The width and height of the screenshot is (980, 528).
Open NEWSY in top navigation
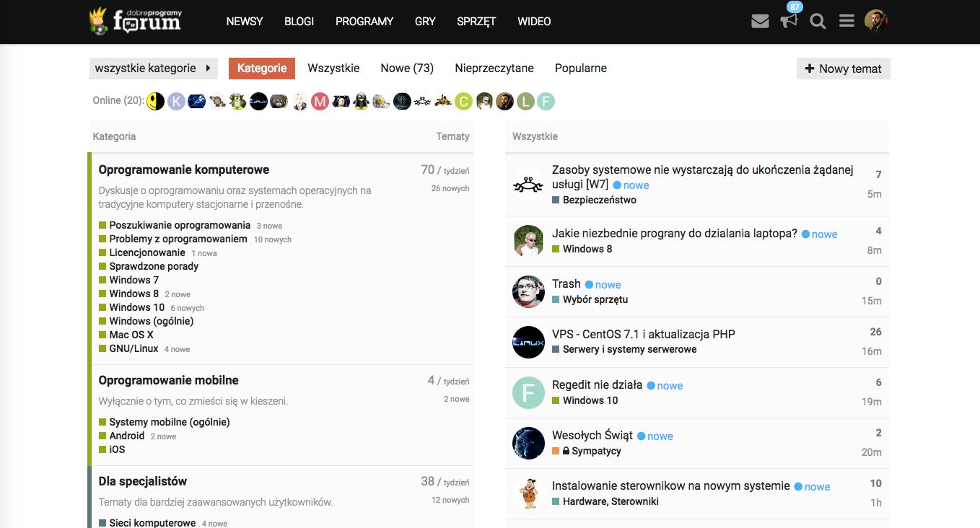tap(245, 22)
